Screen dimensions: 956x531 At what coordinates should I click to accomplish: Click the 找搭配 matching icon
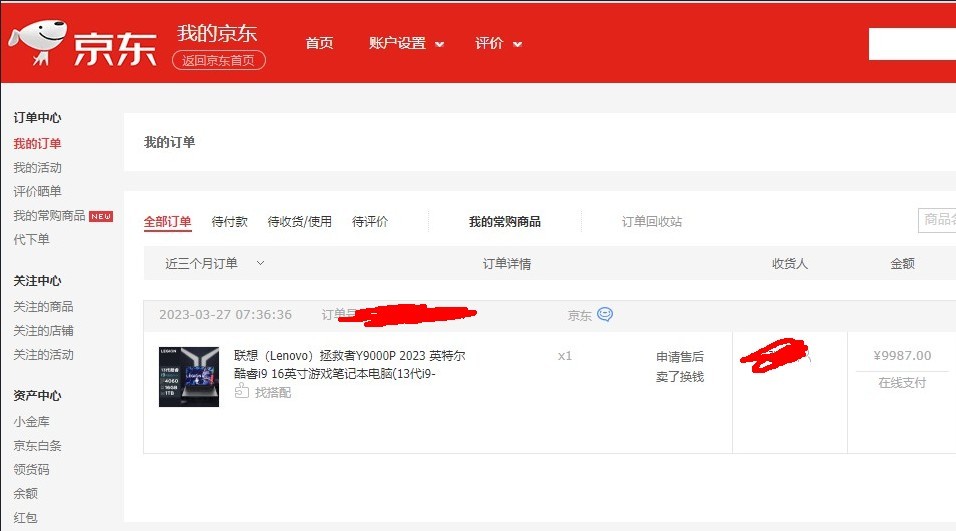[242, 391]
